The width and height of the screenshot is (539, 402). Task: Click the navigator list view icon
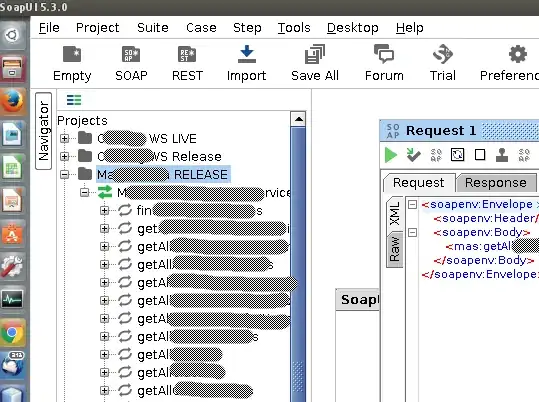(x=74, y=100)
